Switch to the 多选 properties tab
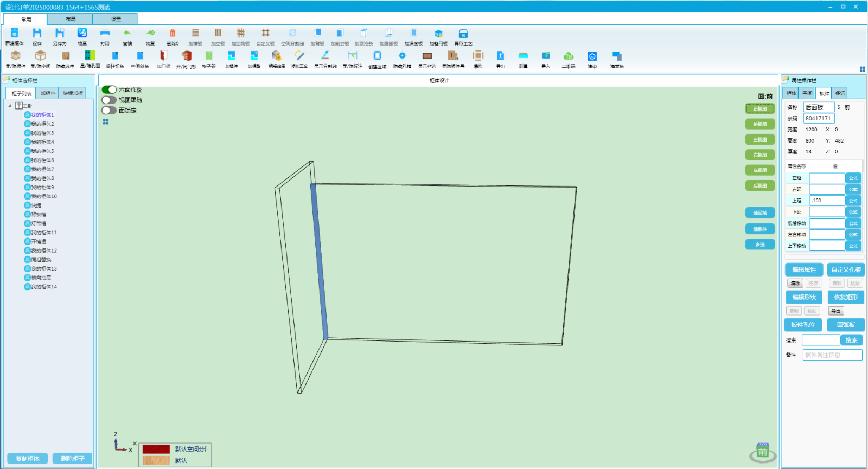This screenshot has height=469, width=868. pos(840,93)
